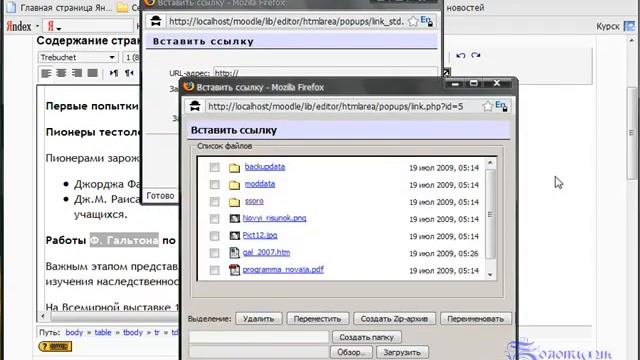The width and height of the screenshot is (640, 360).
Task: Click the document icon of gal_2007.htm
Action: [234, 253]
